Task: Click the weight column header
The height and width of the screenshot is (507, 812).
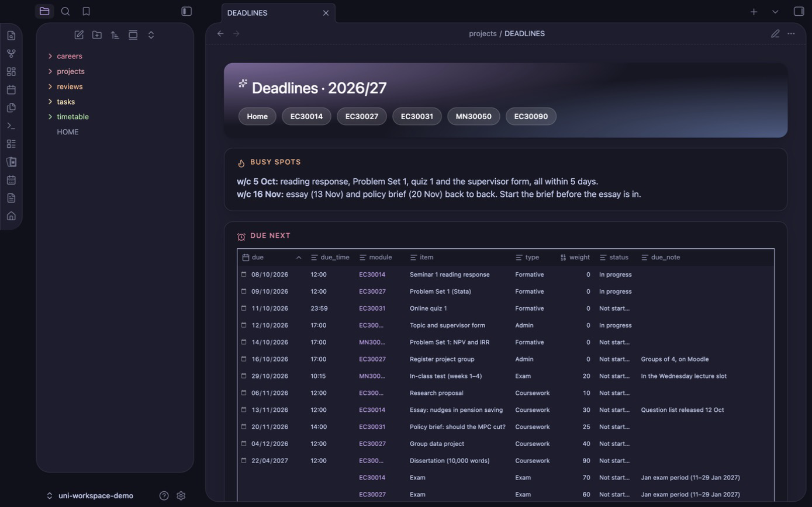Action: click(575, 257)
